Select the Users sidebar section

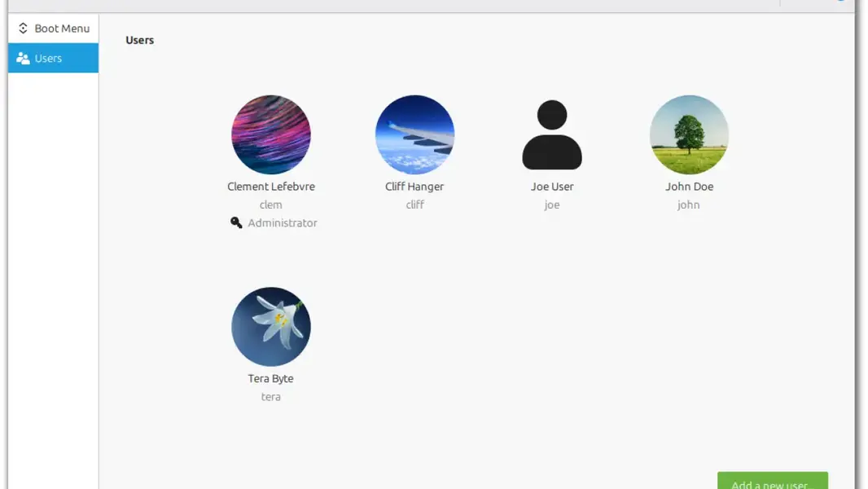53,58
